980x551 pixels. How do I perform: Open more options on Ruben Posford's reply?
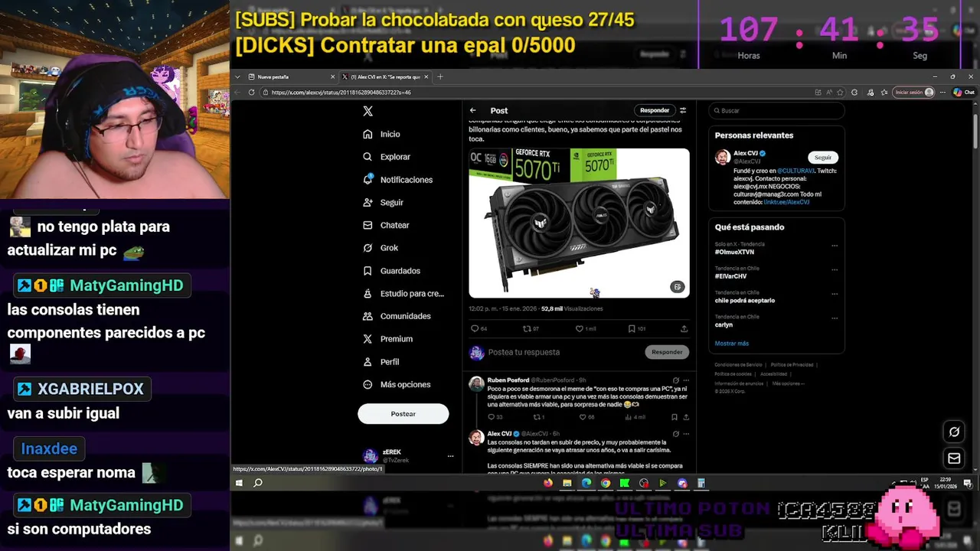(685, 380)
